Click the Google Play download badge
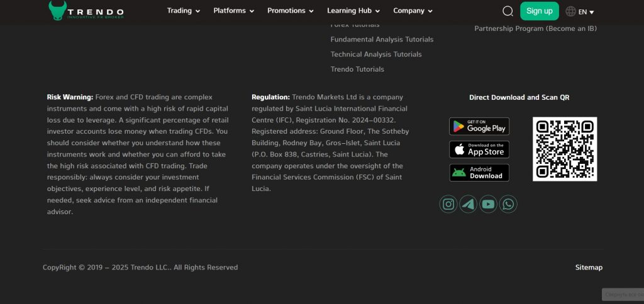Screen dimensions: 644x304 [479, 126]
